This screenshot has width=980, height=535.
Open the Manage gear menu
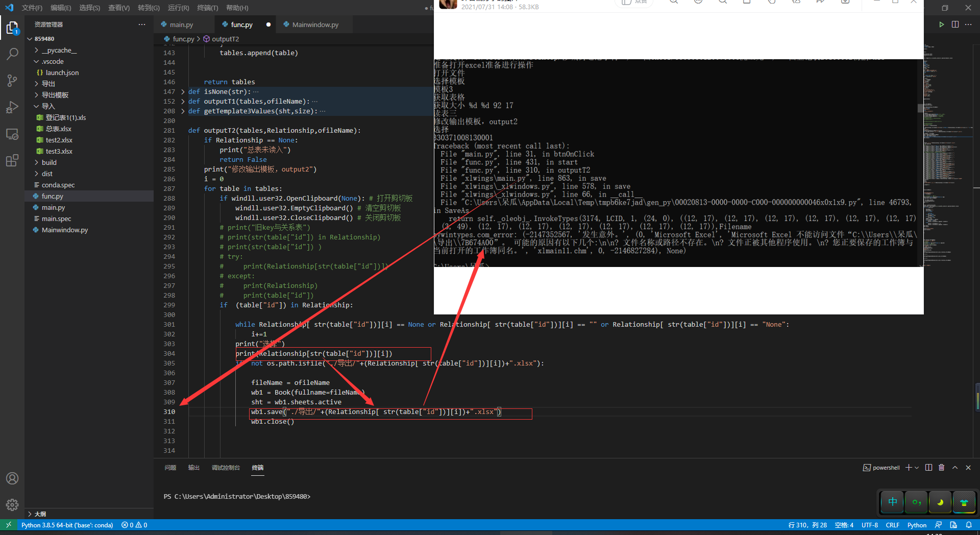point(12,505)
